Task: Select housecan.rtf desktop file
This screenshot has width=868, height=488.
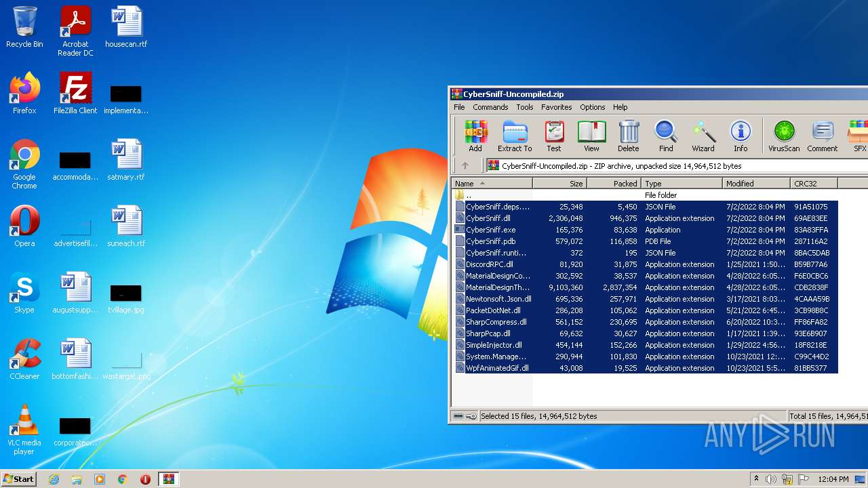Action: coord(126,27)
